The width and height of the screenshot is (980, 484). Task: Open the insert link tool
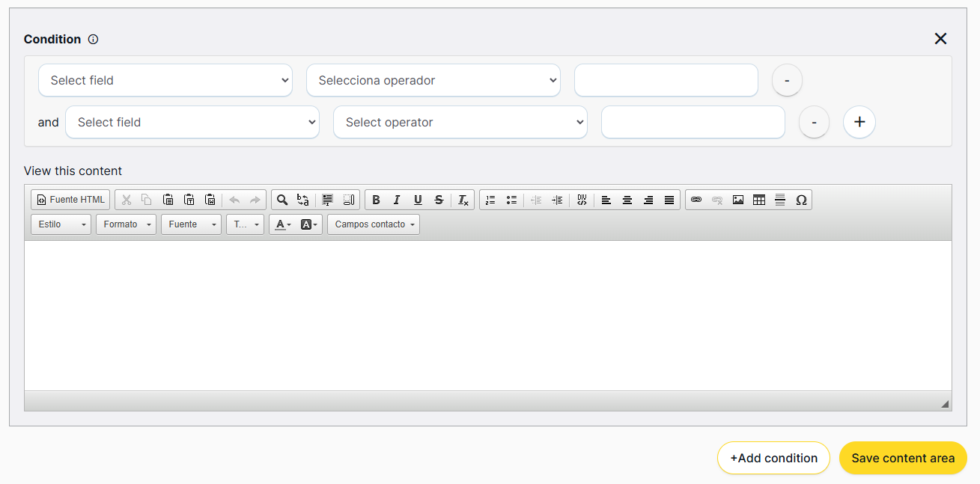click(x=696, y=200)
